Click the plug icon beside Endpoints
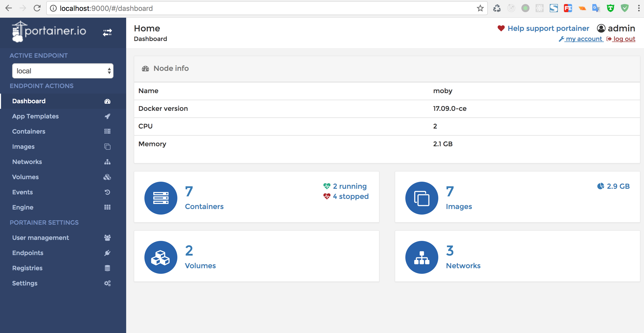The height and width of the screenshot is (333, 644). pyautogui.click(x=107, y=253)
